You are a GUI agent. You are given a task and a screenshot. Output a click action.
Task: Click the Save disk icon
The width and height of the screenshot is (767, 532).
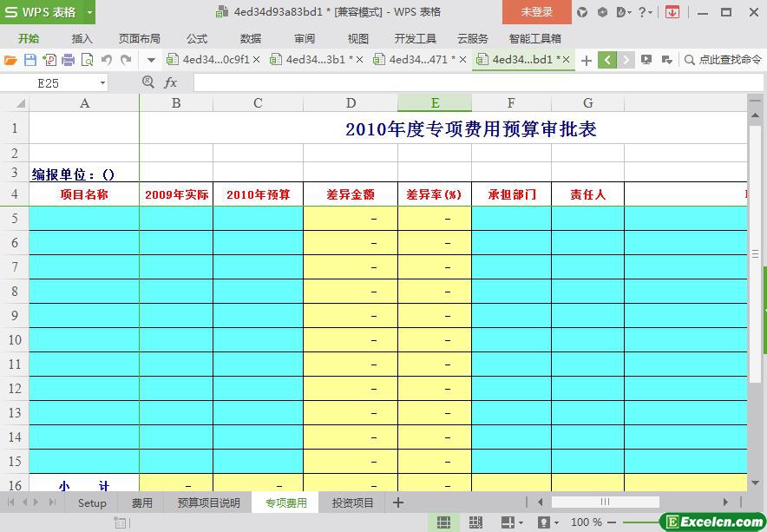click(x=29, y=60)
